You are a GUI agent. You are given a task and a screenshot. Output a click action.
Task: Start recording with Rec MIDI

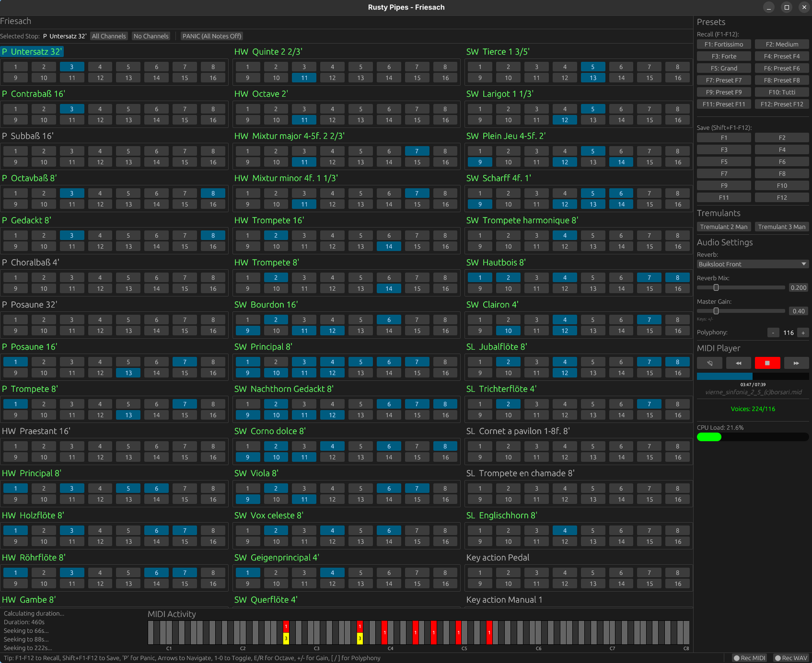tap(750, 658)
